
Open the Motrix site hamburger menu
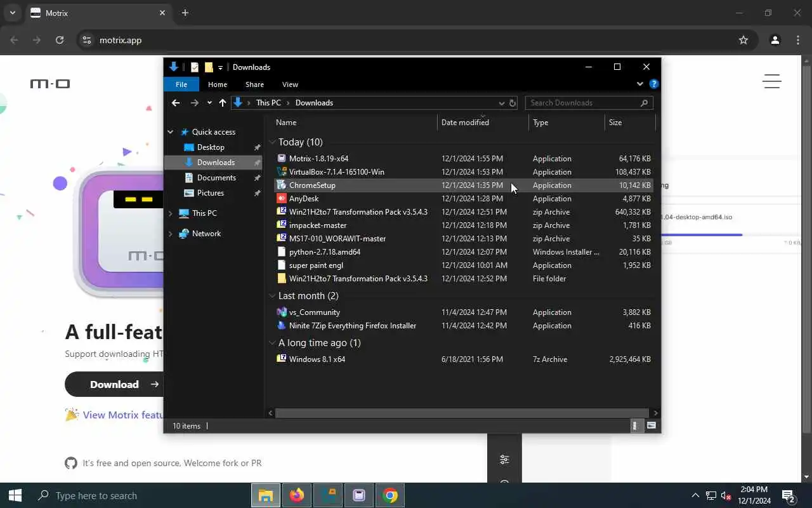[771, 81]
